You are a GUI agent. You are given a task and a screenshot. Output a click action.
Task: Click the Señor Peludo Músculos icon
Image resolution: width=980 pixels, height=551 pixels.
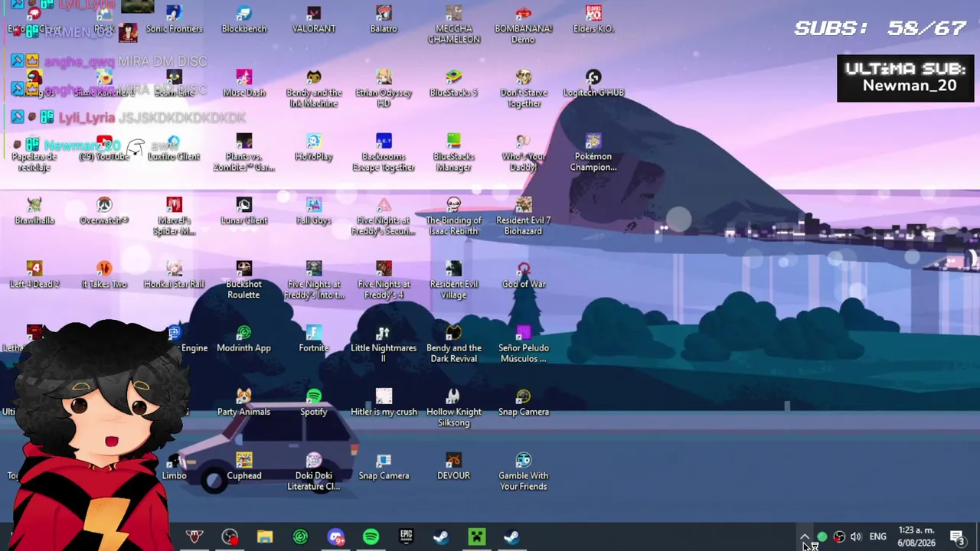pos(524,344)
